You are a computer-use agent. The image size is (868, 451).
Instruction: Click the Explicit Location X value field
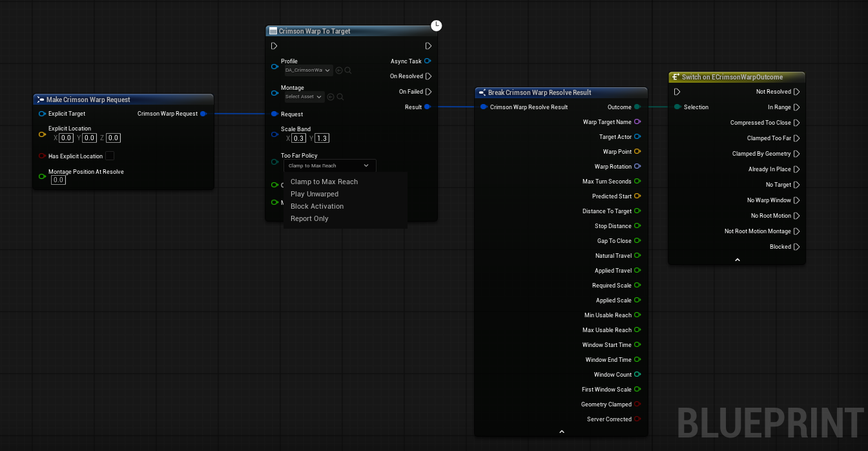(66, 138)
